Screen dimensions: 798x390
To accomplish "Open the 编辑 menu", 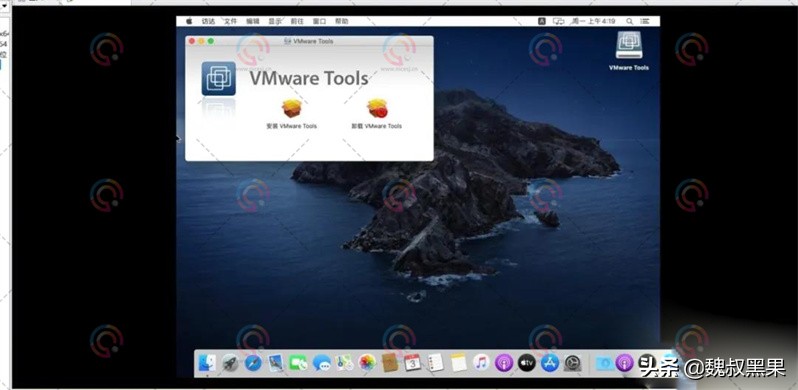I will coord(253,21).
